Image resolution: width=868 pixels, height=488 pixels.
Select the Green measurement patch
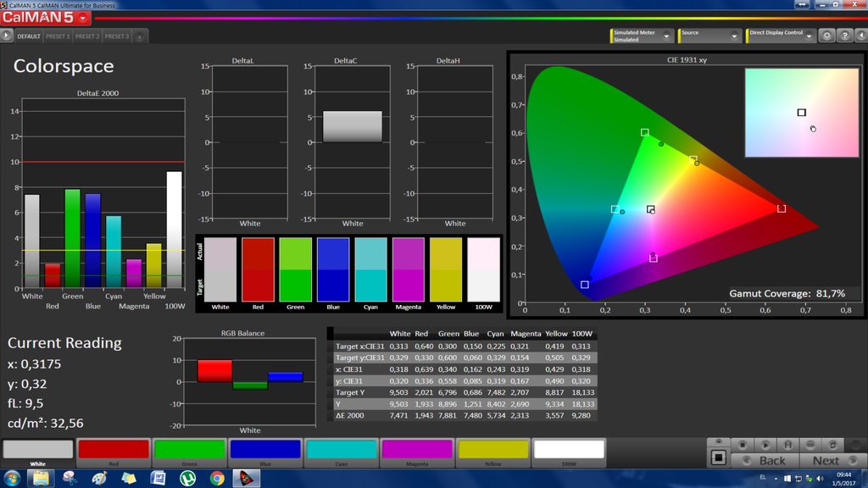[189, 452]
